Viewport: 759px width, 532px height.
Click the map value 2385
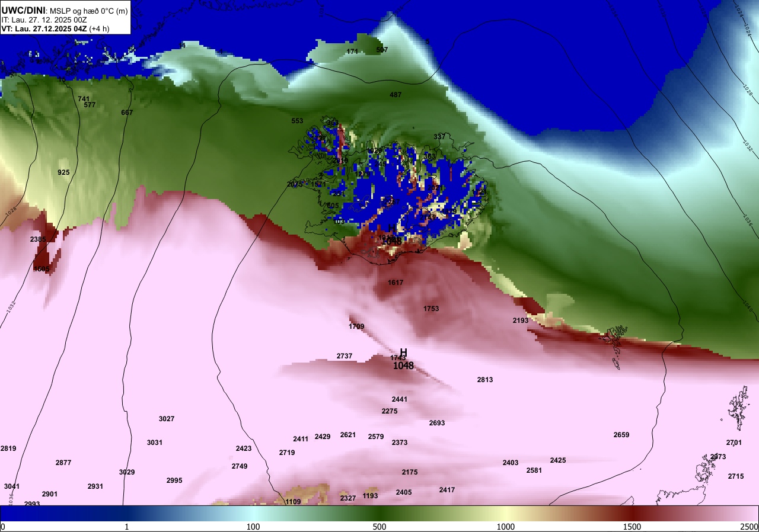(x=38, y=239)
